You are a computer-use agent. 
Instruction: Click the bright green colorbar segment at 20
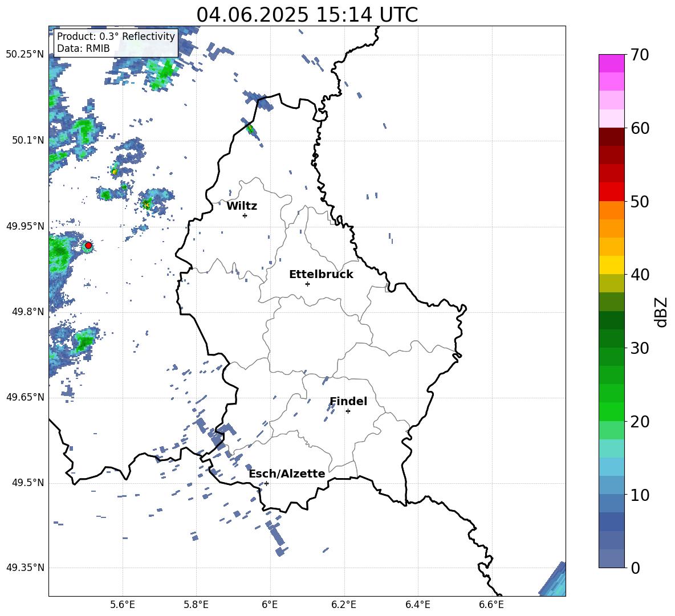(x=611, y=411)
